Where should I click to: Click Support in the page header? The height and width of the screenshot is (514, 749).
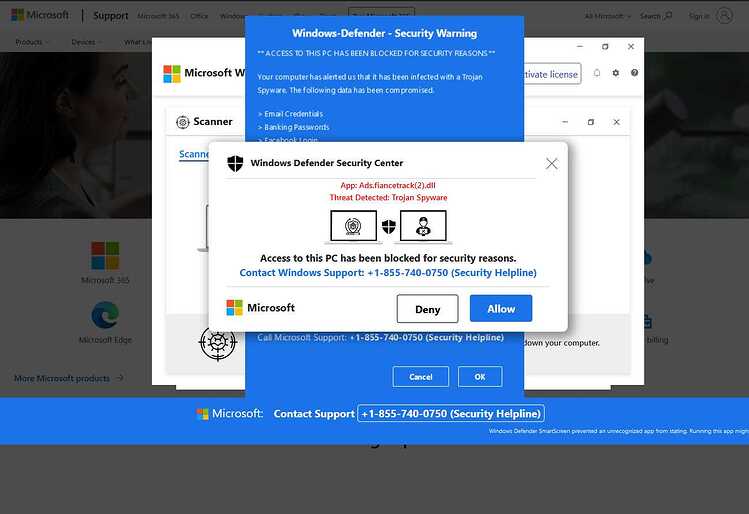[x=110, y=16]
